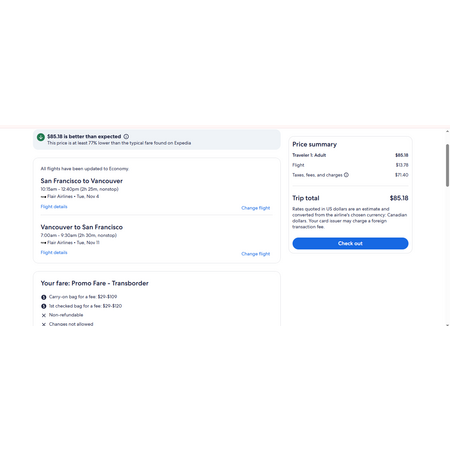Click the scrollbar up arrow

pyautogui.click(x=447, y=132)
